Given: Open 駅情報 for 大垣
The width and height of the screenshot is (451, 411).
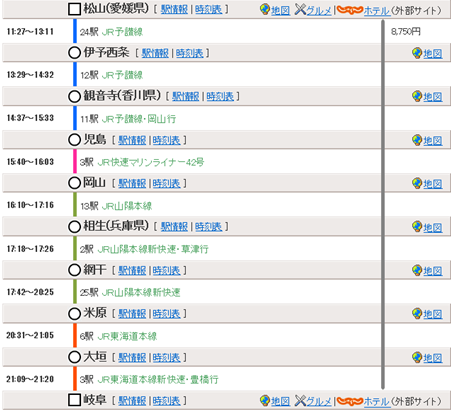Looking at the screenshot, I should (132, 357).
